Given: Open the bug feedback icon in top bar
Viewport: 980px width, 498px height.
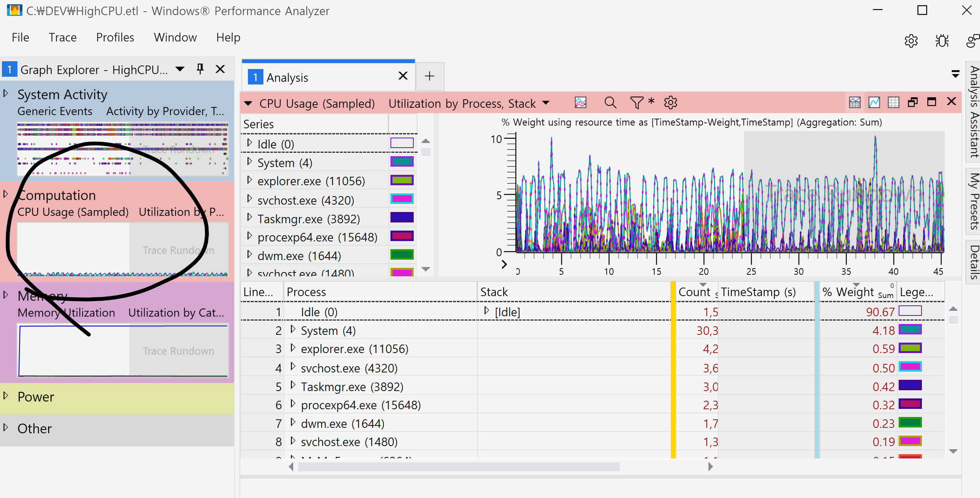Looking at the screenshot, I should (x=942, y=41).
